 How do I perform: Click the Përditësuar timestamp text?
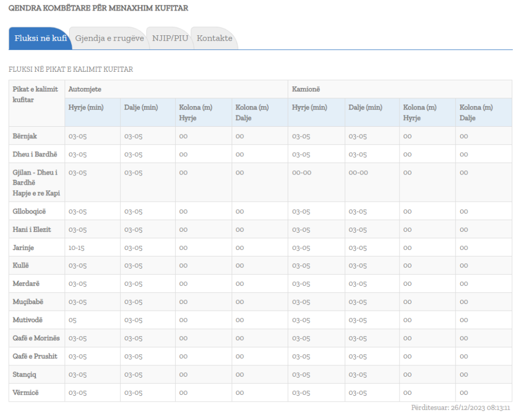[460, 408]
